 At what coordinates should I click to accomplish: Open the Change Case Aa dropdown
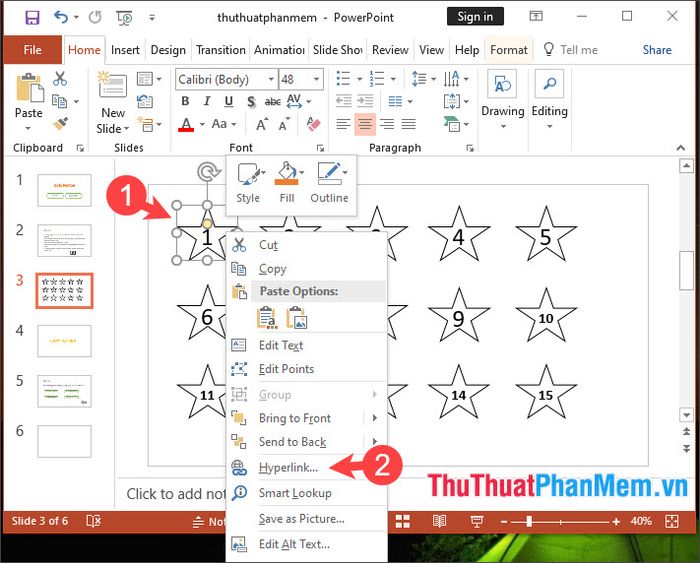pyautogui.click(x=224, y=124)
